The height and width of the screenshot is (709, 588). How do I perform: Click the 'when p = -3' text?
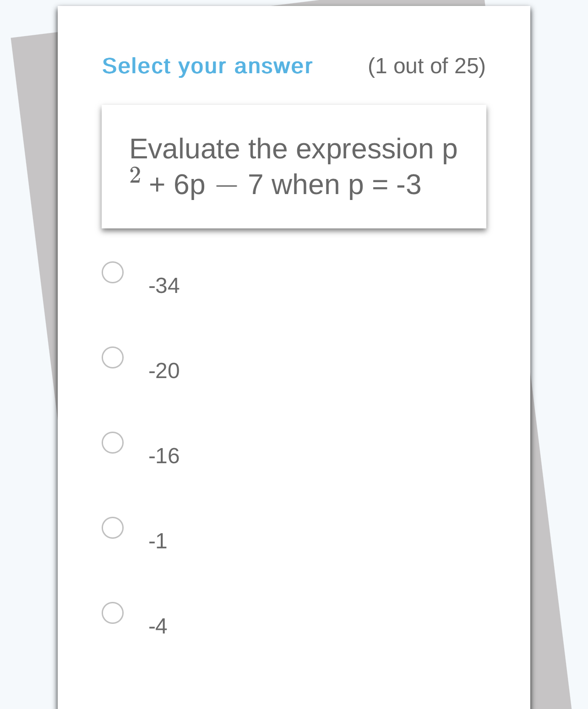tap(348, 184)
